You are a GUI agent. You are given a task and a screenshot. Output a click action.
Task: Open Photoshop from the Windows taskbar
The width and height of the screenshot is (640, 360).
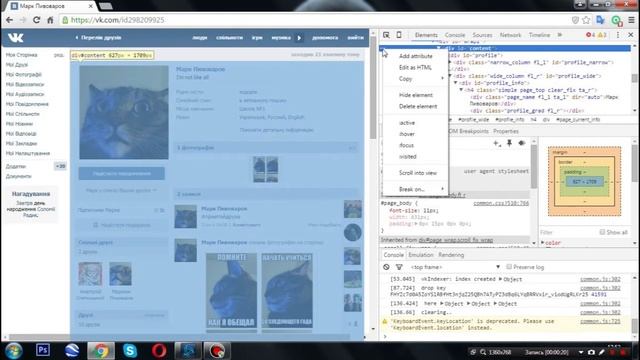point(43,350)
